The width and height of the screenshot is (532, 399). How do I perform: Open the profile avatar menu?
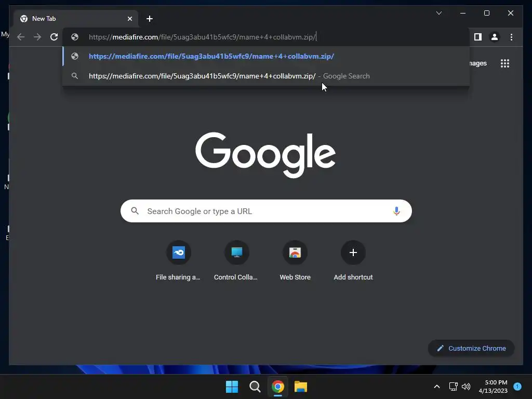point(495,37)
